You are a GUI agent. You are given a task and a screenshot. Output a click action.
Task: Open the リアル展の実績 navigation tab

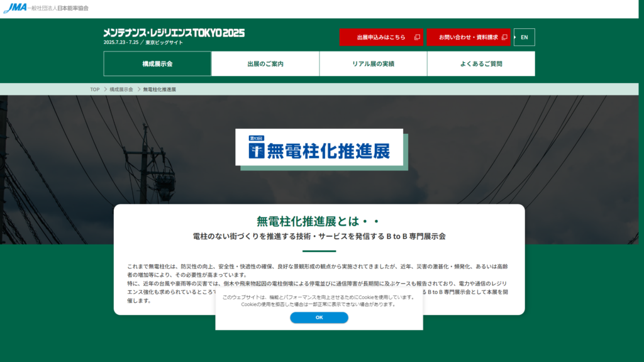(x=373, y=63)
